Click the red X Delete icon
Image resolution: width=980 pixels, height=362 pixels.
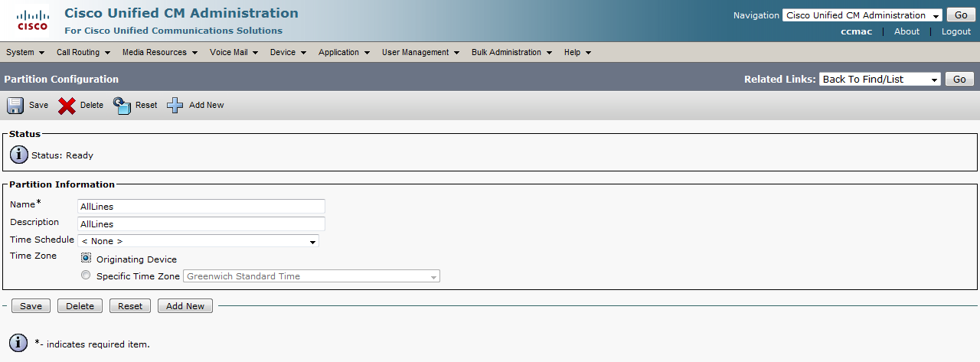click(67, 105)
